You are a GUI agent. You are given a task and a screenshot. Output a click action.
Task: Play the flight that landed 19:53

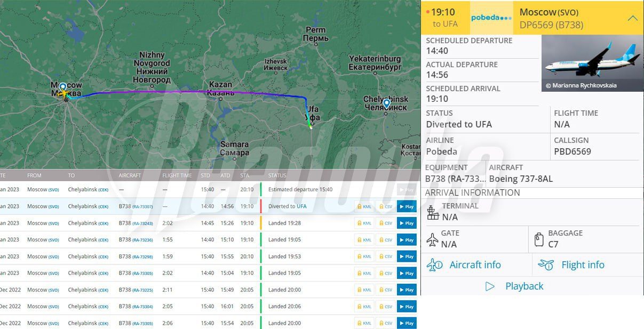(x=407, y=256)
